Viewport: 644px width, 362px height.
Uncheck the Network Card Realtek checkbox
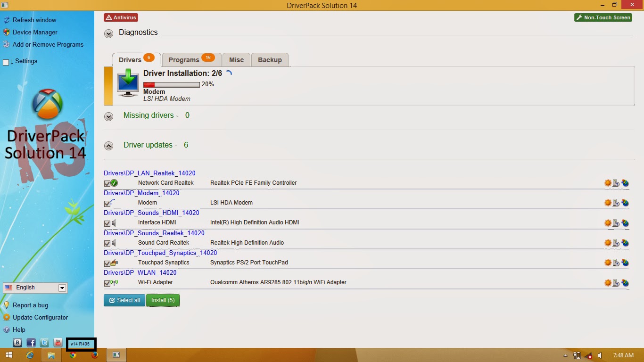tap(107, 183)
